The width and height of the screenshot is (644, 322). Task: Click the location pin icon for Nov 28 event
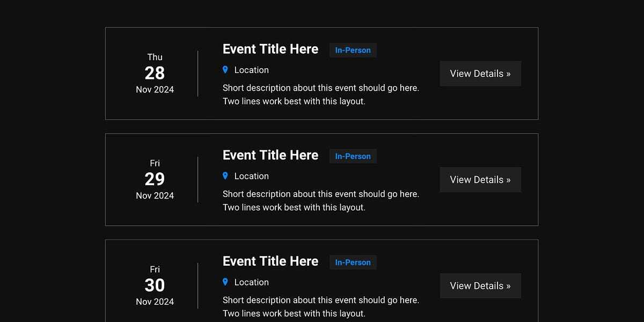(225, 70)
